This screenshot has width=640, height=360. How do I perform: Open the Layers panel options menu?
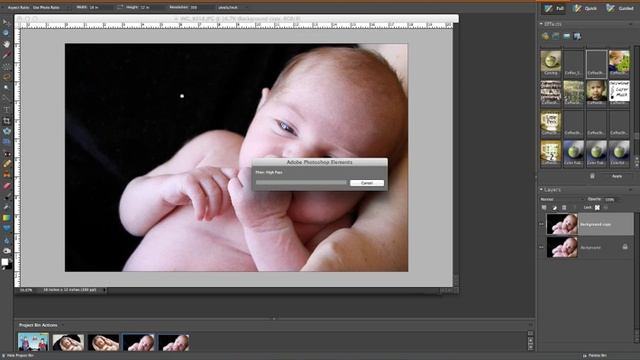631,190
